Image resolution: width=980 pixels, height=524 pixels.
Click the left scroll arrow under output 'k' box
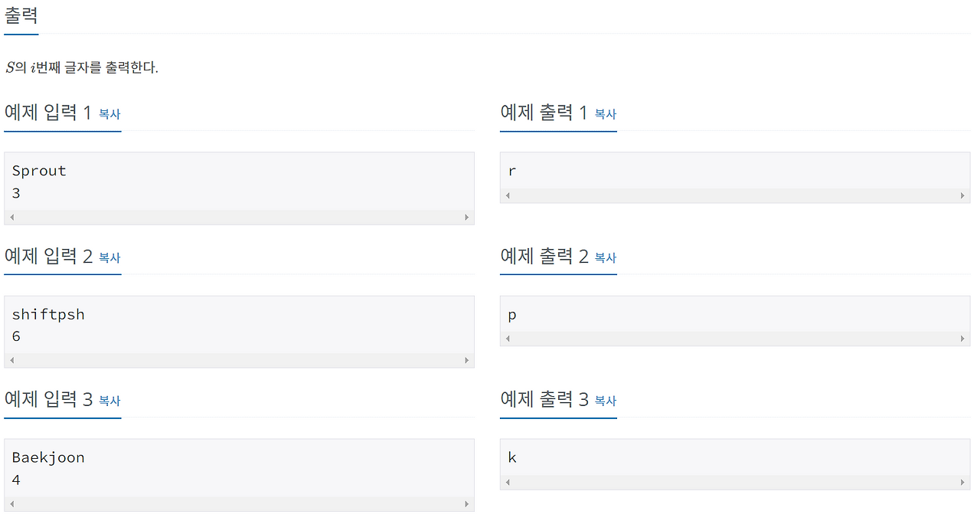point(508,483)
